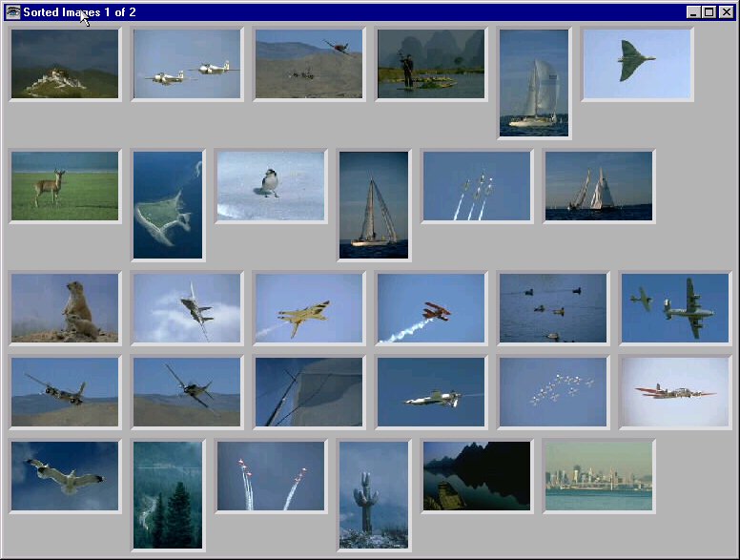This screenshot has height=560, width=740.
Task: Close the Sorted Images window
Action: [727, 12]
